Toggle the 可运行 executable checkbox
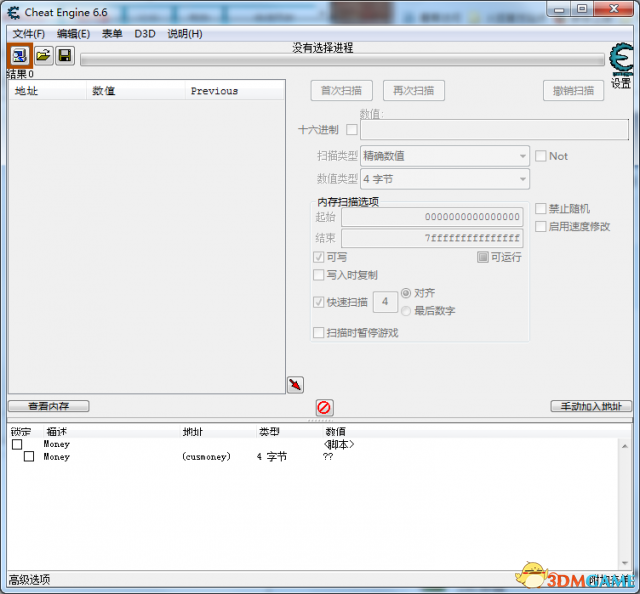 point(482,257)
